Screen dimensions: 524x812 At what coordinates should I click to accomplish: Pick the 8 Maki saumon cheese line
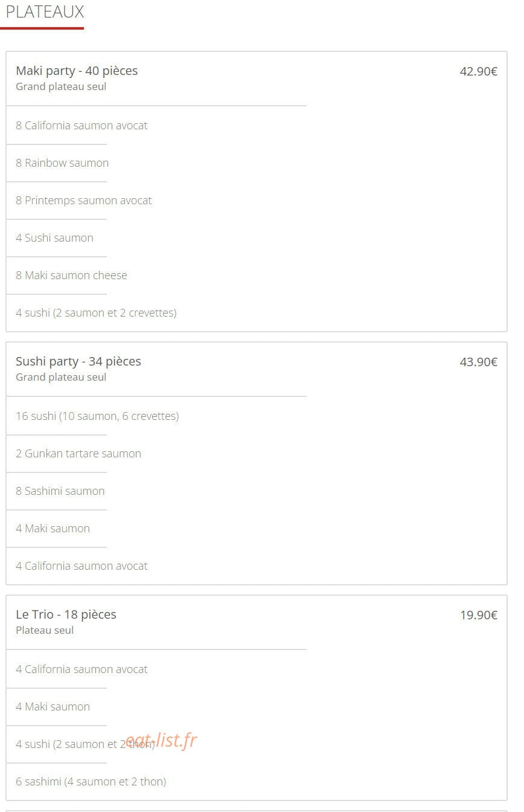pyautogui.click(x=71, y=275)
